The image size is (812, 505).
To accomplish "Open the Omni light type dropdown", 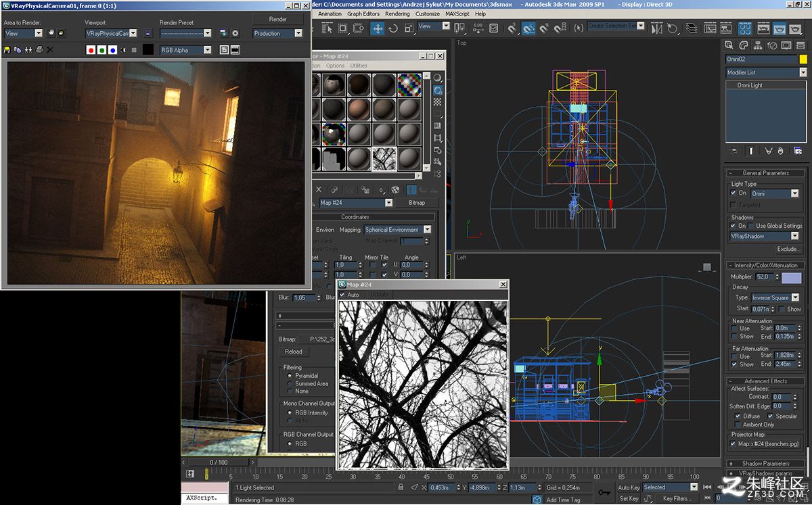I will tap(775, 193).
